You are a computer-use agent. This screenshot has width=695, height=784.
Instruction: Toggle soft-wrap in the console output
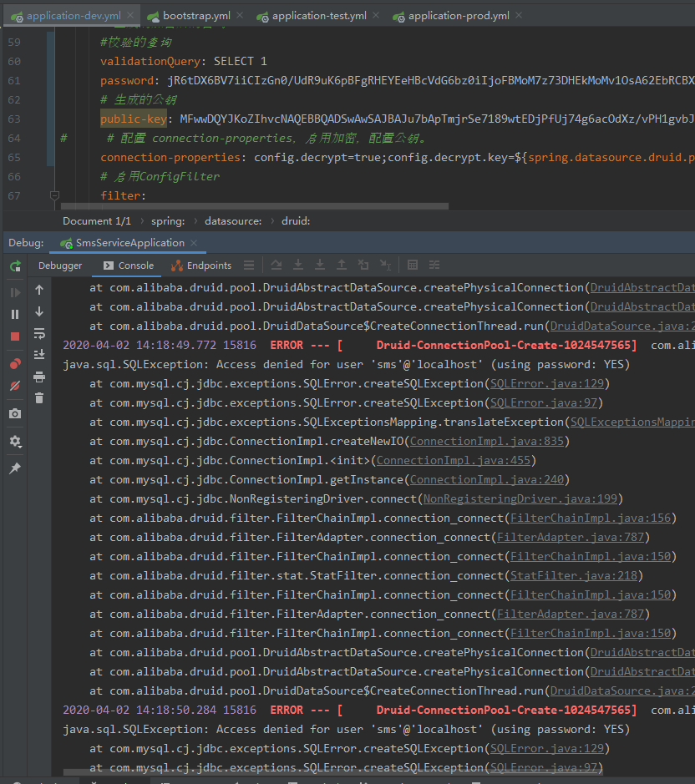coord(39,332)
